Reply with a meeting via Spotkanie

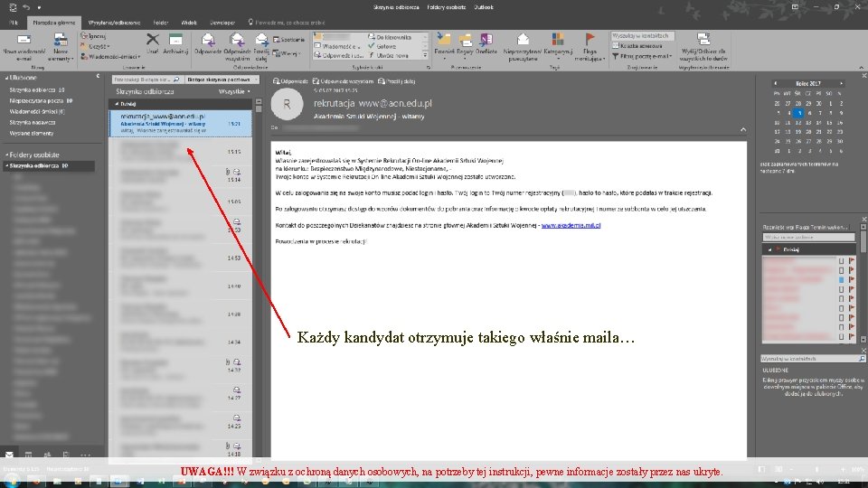289,40
